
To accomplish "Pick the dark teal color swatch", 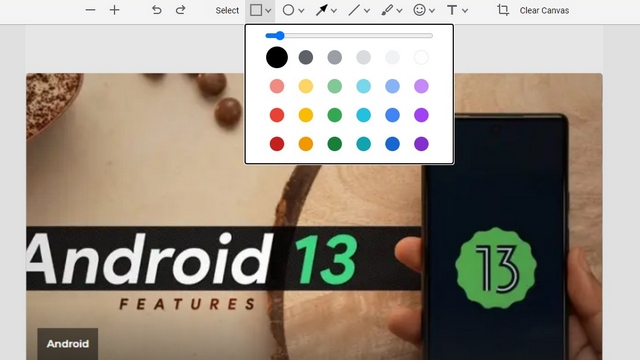I will pos(363,144).
